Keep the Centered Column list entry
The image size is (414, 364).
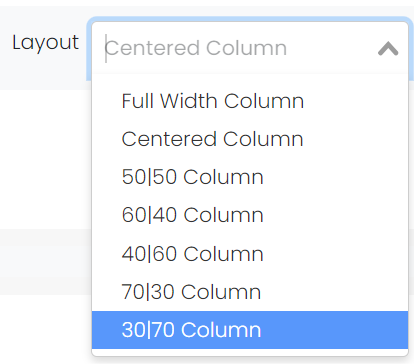(250, 139)
